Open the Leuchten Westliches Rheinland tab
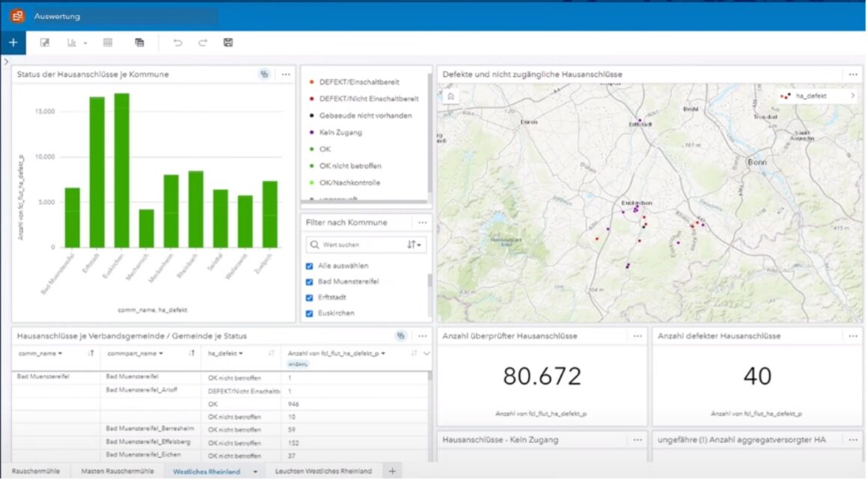 pos(323,471)
